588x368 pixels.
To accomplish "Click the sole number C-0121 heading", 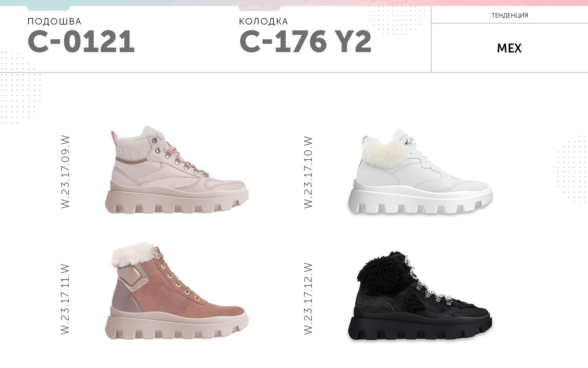I will pos(81,42).
